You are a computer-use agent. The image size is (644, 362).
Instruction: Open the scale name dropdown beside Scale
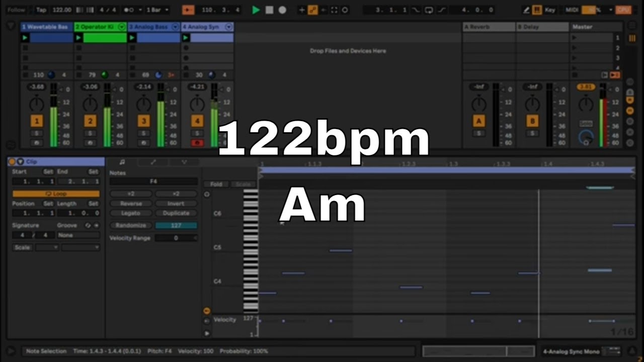80,247
